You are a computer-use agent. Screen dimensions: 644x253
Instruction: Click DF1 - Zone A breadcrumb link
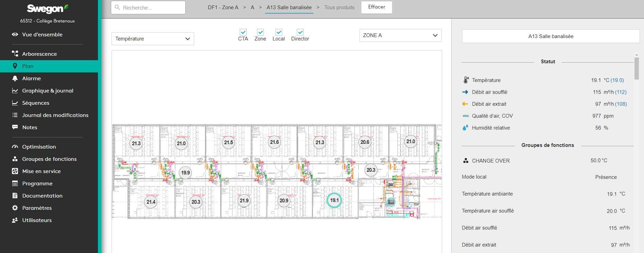223,7
